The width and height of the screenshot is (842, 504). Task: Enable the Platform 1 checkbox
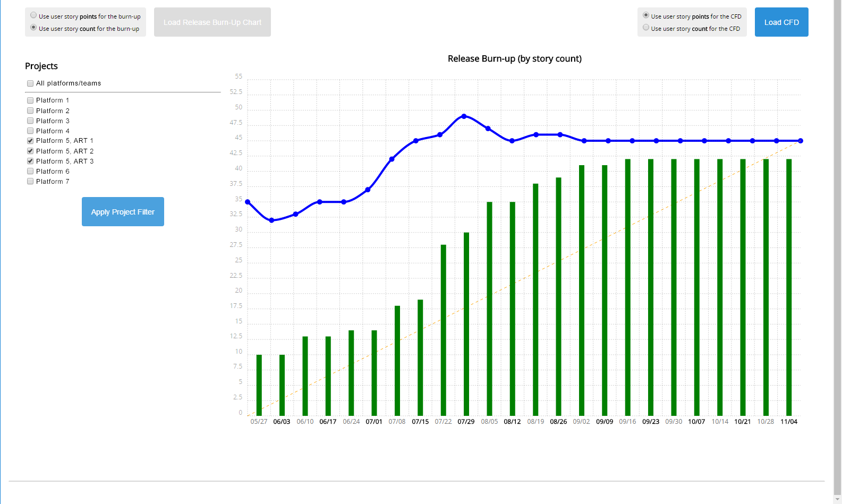pos(30,100)
